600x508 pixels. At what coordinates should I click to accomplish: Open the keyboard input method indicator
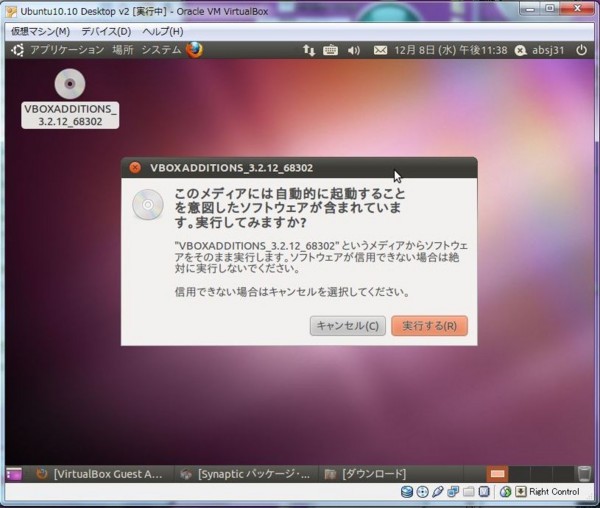(x=330, y=50)
